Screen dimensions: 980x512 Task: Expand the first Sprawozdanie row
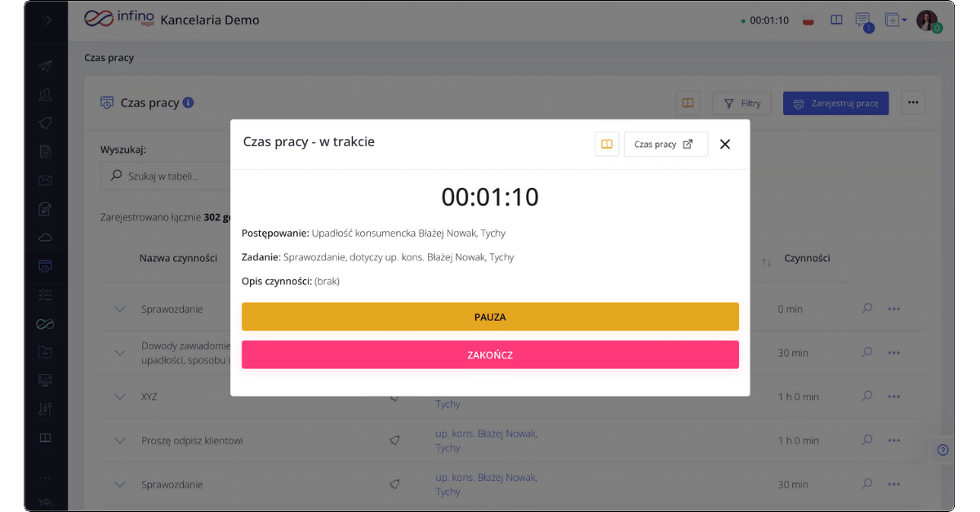121,309
